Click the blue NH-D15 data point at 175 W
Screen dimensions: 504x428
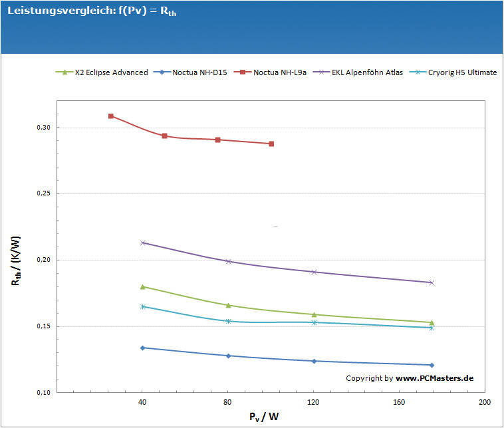tap(432, 365)
